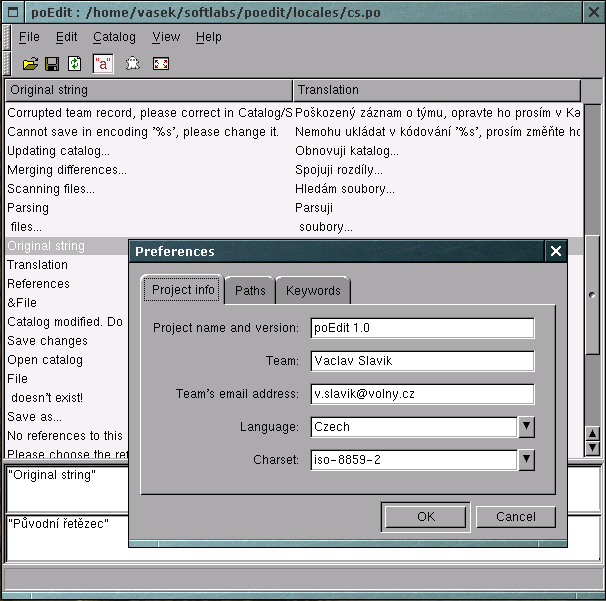Select the 'No references to this' row

coord(67,436)
